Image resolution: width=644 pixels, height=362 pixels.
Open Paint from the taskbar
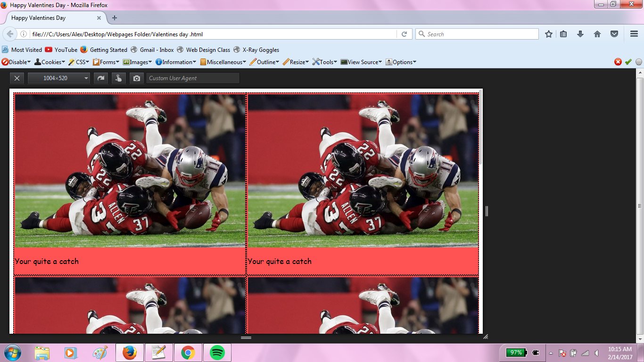click(100, 353)
